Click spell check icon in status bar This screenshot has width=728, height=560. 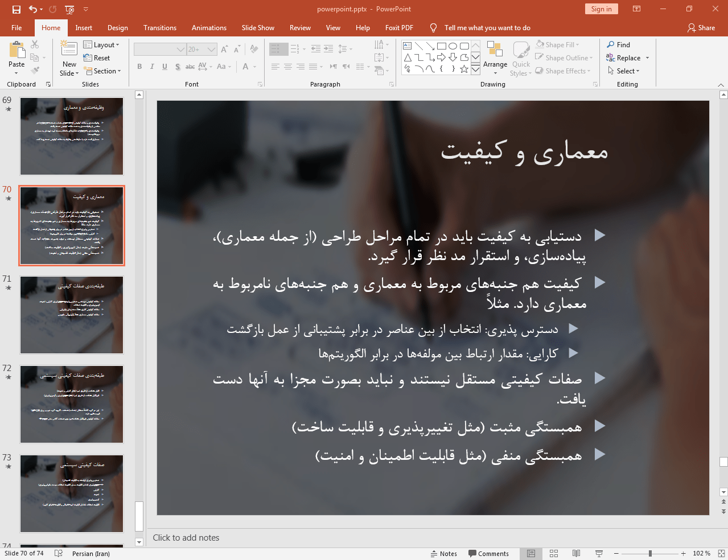click(x=58, y=553)
